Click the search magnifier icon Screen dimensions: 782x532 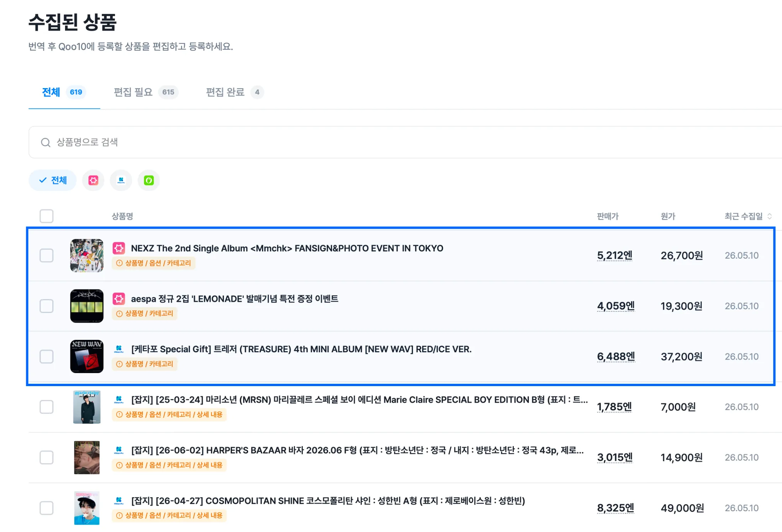point(46,142)
